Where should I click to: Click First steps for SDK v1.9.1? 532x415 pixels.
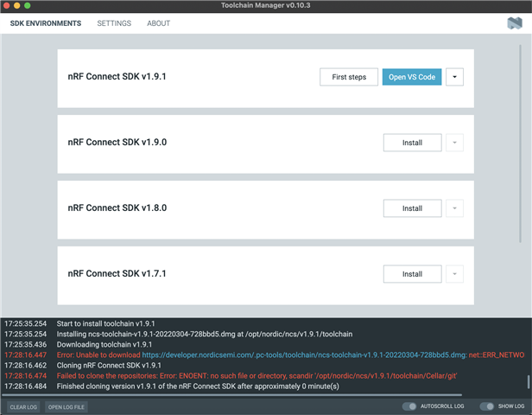point(349,77)
